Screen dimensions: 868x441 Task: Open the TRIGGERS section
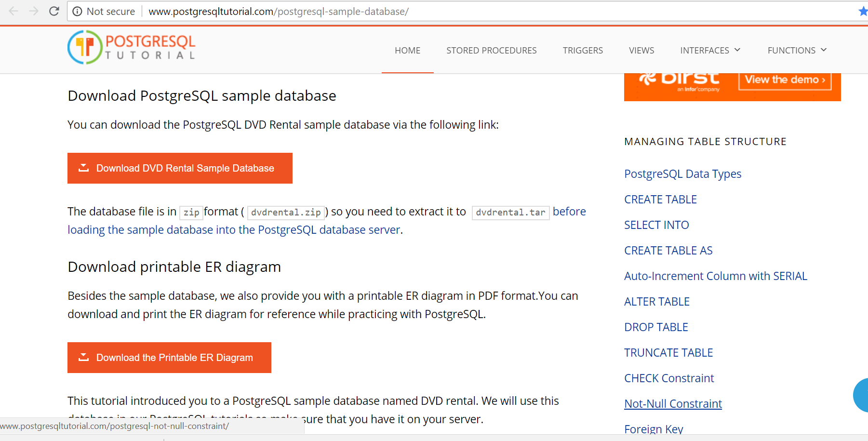point(583,50)
